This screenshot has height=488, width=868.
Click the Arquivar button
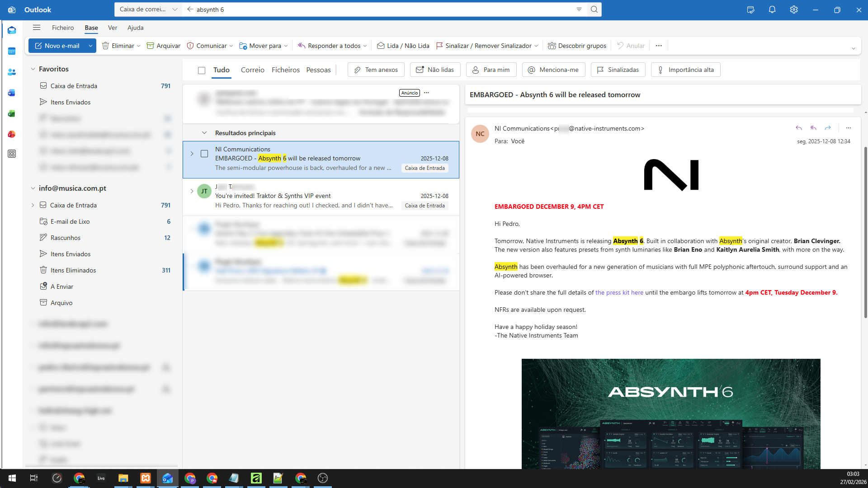click(x=163, y=46)
